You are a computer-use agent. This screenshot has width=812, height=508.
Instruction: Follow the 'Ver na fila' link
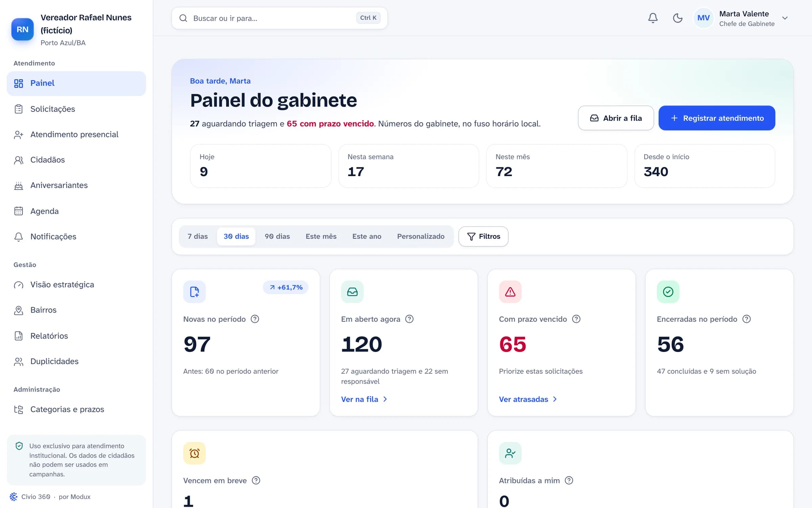(364, 399)
